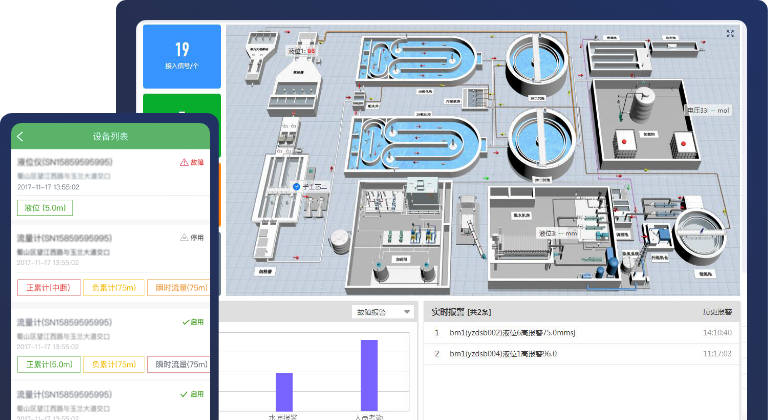
Task: Click the 历史报警 link in the alarm panel
Action: point(719,312)
